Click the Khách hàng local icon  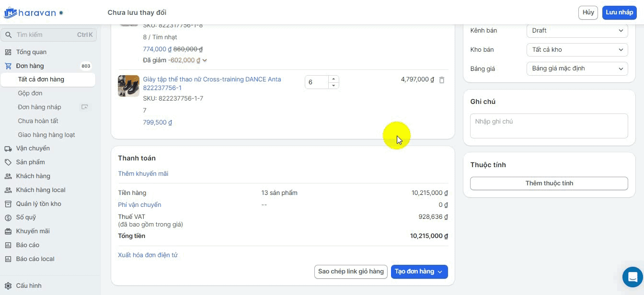pyautogui.click(x=8, y=190)
